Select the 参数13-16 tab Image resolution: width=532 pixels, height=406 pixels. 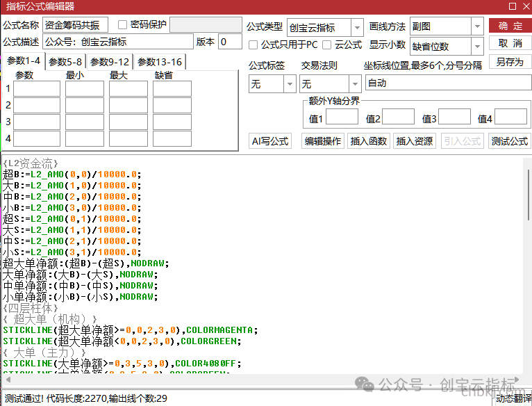coord(160,62)
